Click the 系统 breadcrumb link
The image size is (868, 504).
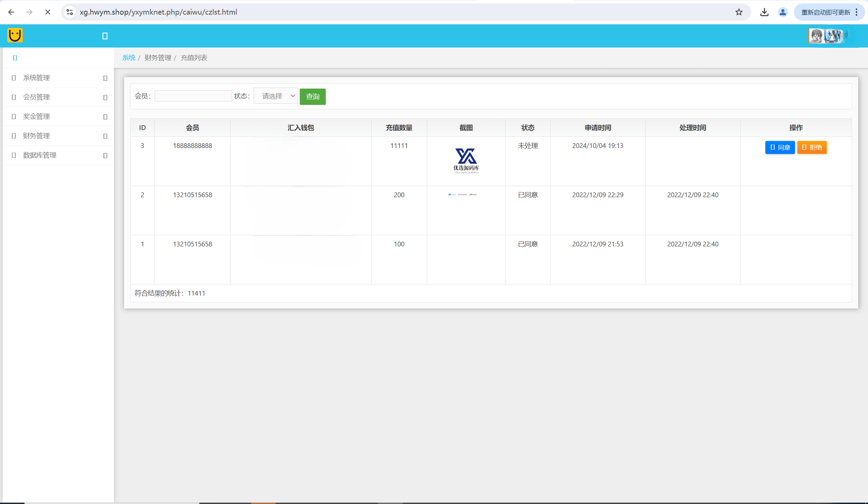tap(129, 58)
